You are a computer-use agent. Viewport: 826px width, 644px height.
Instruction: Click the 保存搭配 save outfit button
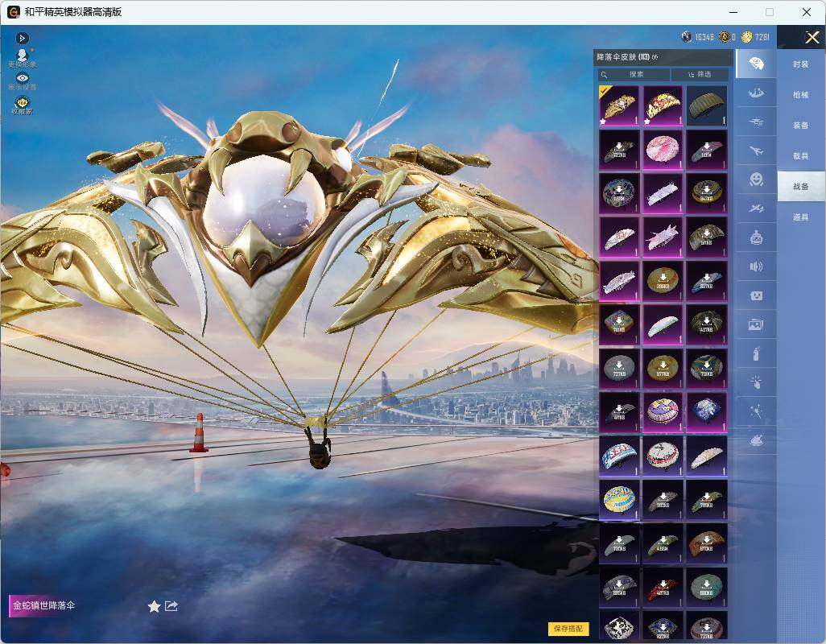pos(568,628)
